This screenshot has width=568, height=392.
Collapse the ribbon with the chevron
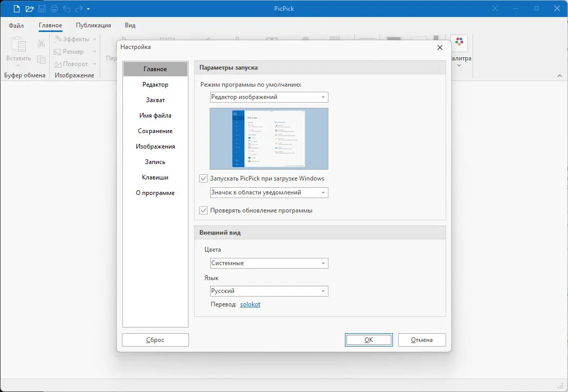coord(560,76)
